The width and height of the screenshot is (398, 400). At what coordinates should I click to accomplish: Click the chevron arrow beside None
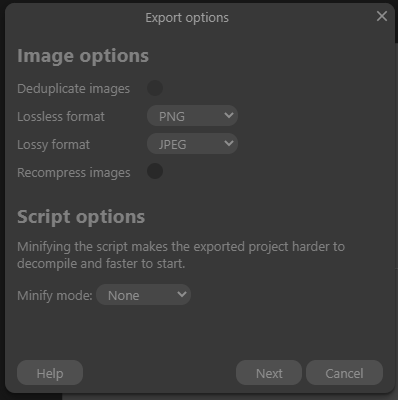click(x=182, y=294)
